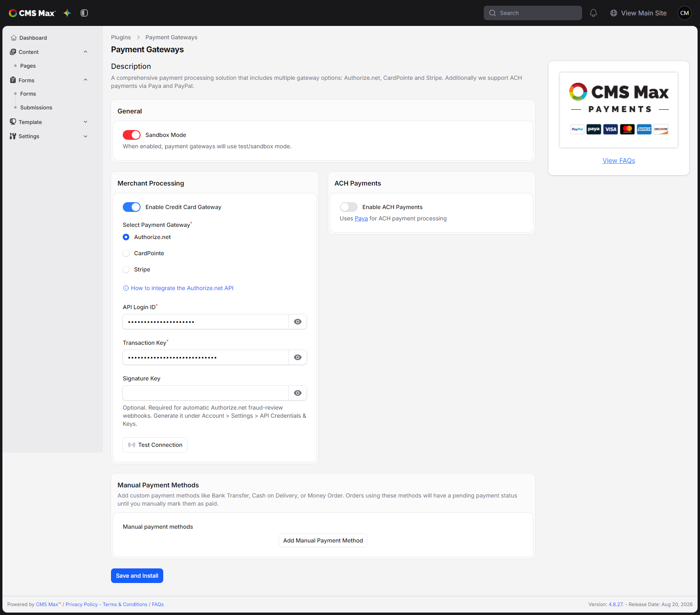Screen dimensions: 700x615
Task: Click the Dashboard home icon
Action: coord(14,38)
